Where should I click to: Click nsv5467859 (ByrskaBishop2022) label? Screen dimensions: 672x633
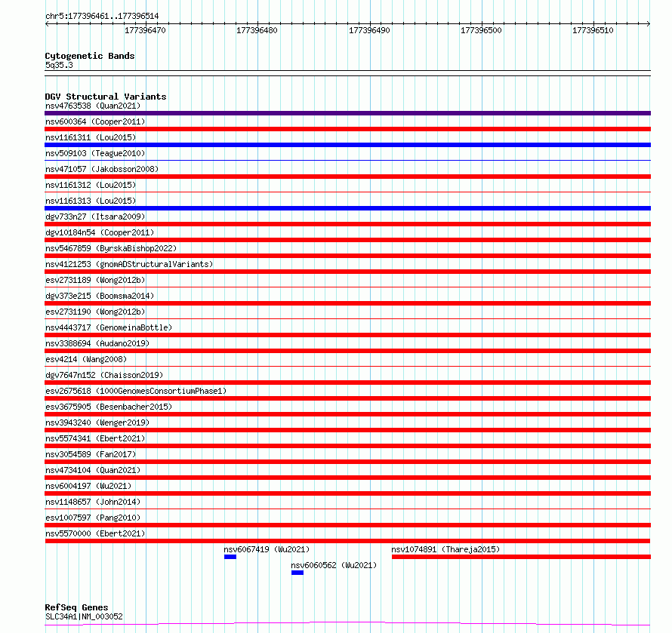(x=111, y=248)
